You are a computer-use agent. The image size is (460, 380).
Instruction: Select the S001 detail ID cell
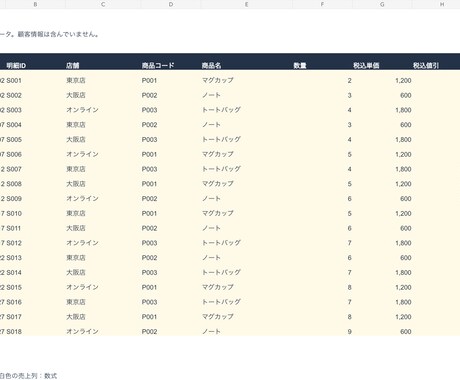click(14, 80)
